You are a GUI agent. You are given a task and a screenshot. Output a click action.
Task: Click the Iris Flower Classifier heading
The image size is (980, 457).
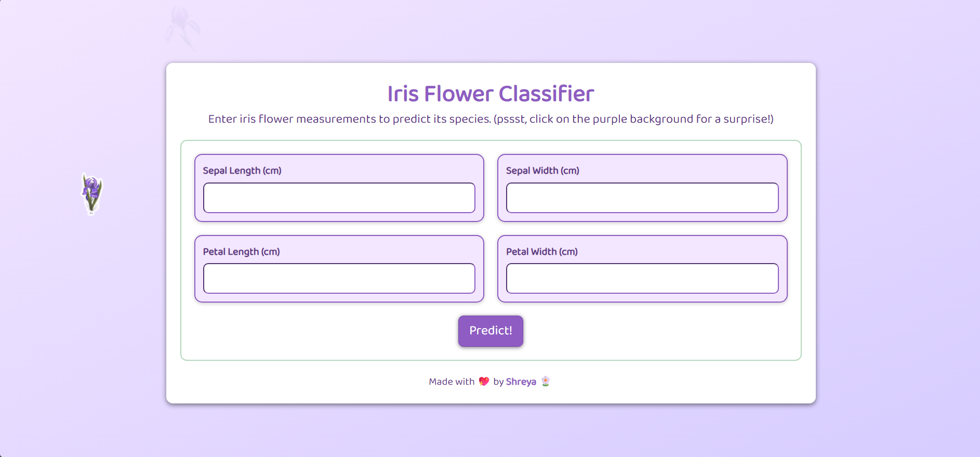pyautogui.click(x=491, y=94)
